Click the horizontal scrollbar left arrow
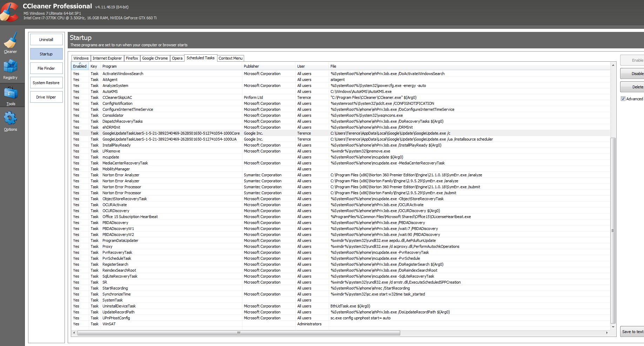644x346 pixels. coord(74,333)
